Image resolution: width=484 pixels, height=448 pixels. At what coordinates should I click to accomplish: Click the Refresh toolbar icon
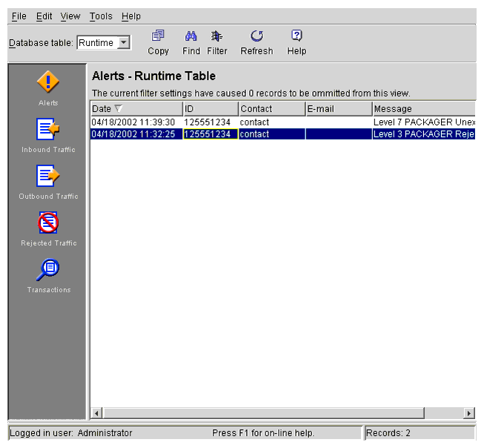coord(256,36)
